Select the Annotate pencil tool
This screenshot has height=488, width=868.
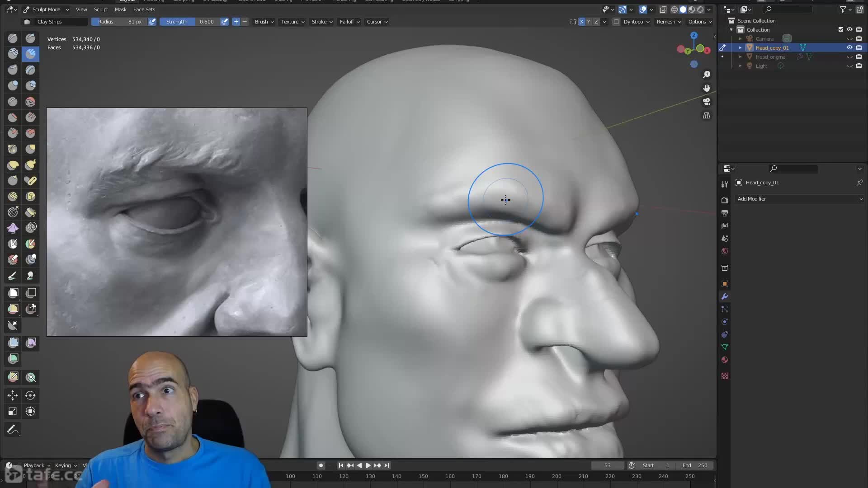pyautogui.click(x=13, y=429)
